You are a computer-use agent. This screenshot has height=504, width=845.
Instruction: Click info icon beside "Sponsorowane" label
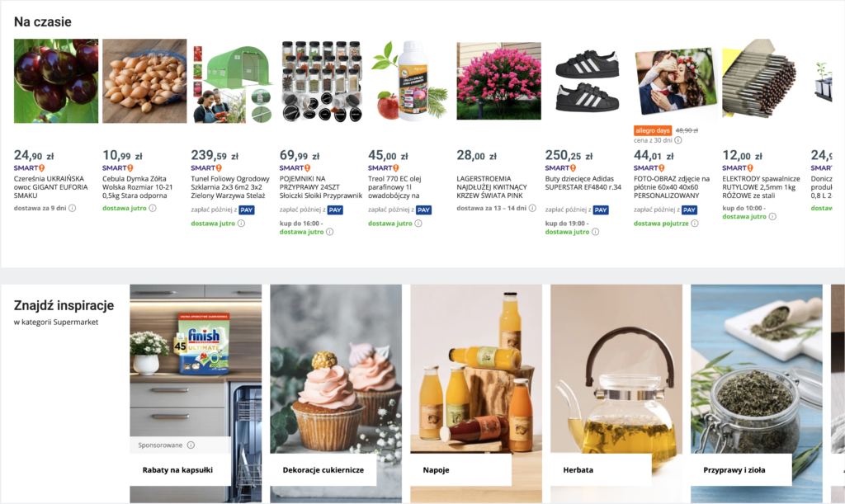pos(191,445)
